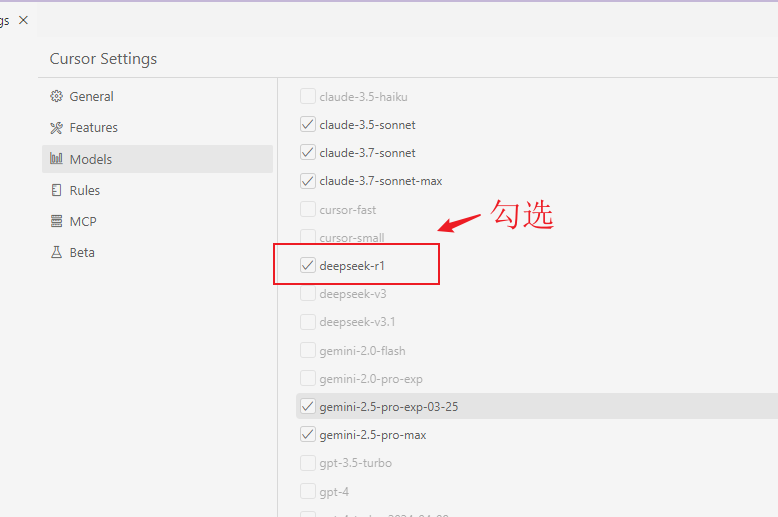Open the Rules settings section
Viewport: 778px width, 517px height.
coord(157,190)
